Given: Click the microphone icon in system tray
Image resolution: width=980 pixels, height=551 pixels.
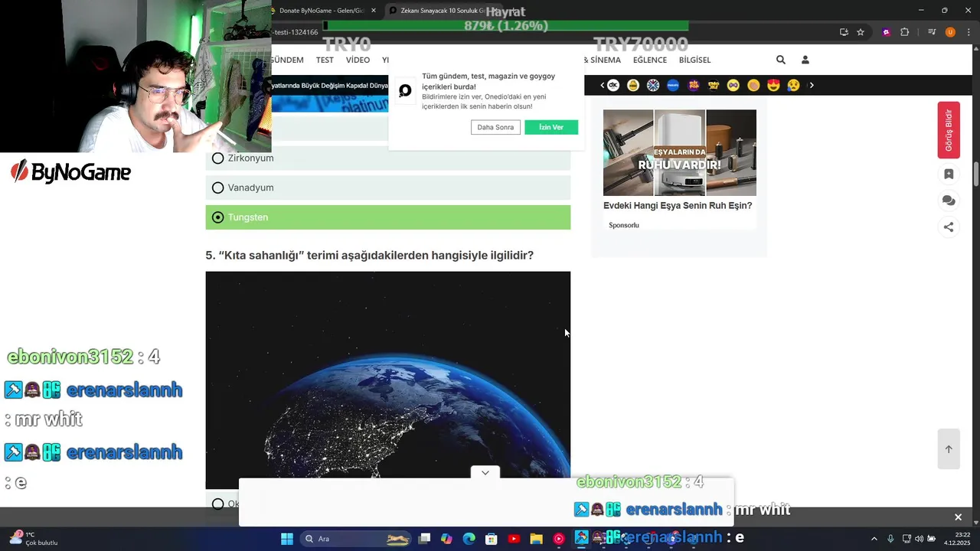Looking at the screenshot, I should (x=890, y=539).
